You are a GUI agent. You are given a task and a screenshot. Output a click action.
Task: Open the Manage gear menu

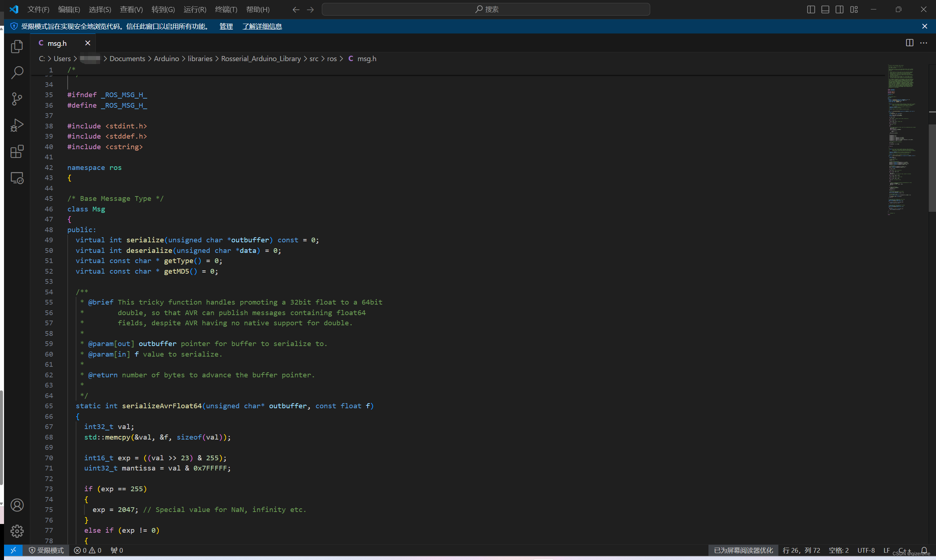click(17, 531)
